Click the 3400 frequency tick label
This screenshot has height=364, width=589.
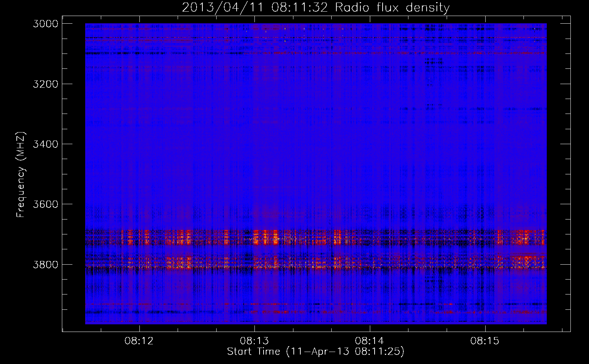(x=46, y=144)
